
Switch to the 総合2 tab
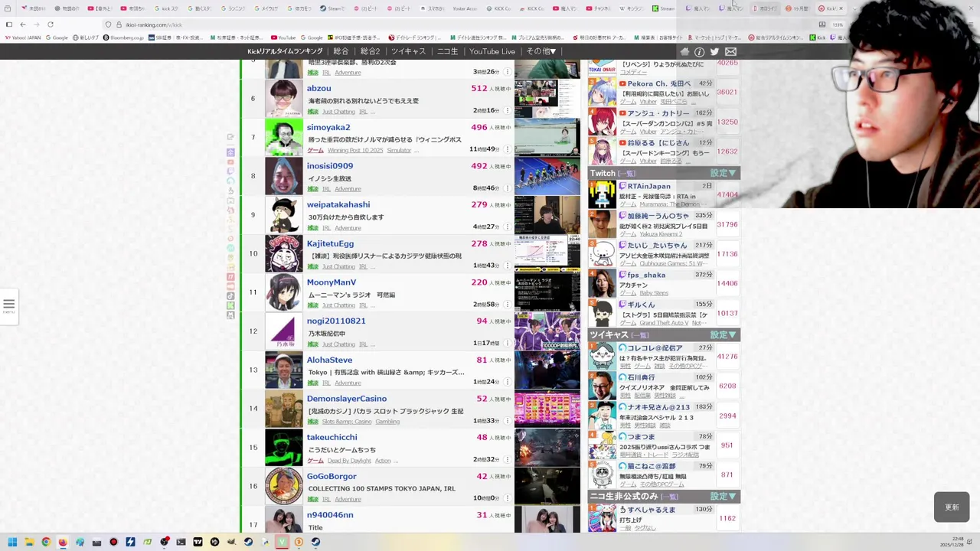(370, 51)
